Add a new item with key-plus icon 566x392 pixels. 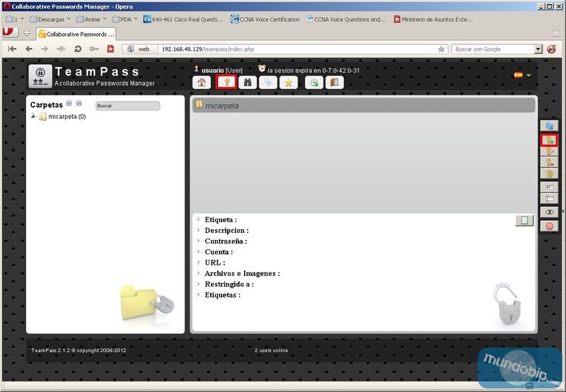click(x=550, y=140)
